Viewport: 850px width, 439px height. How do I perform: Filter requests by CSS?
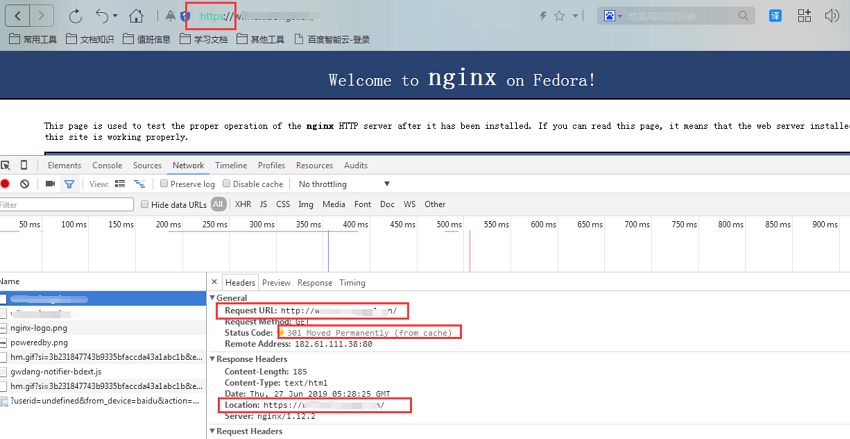(x=283, y=204)
